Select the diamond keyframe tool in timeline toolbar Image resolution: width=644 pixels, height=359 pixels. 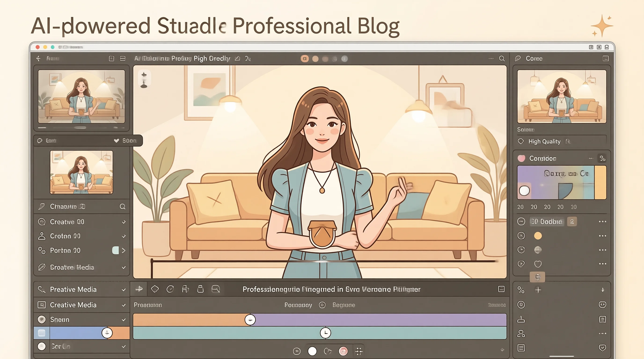click(155, 289)
